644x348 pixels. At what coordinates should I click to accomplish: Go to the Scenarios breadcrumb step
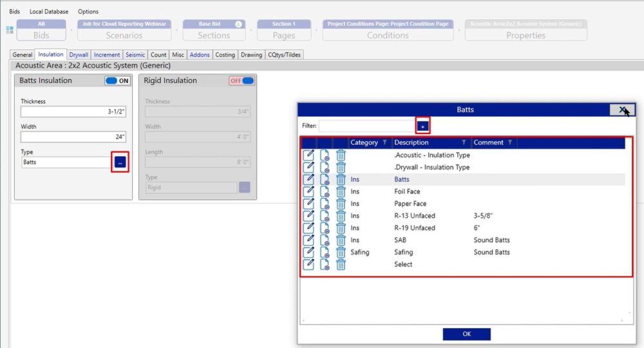coord(124,30)
